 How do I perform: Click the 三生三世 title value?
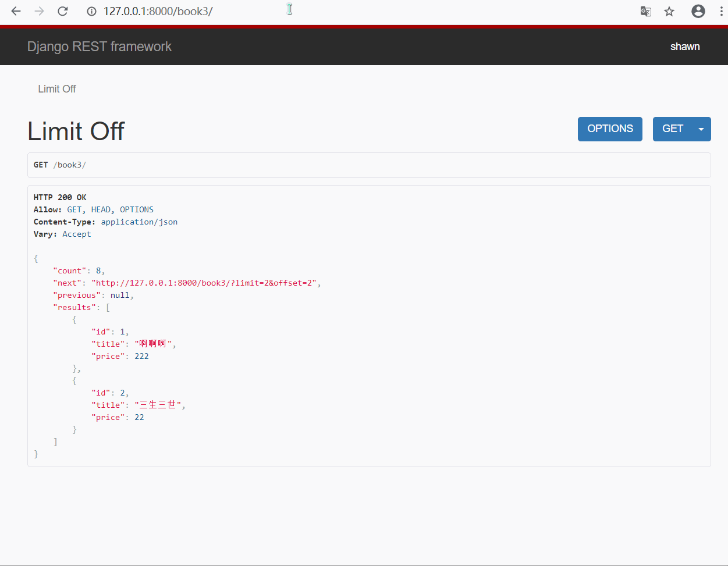point(158,405)
